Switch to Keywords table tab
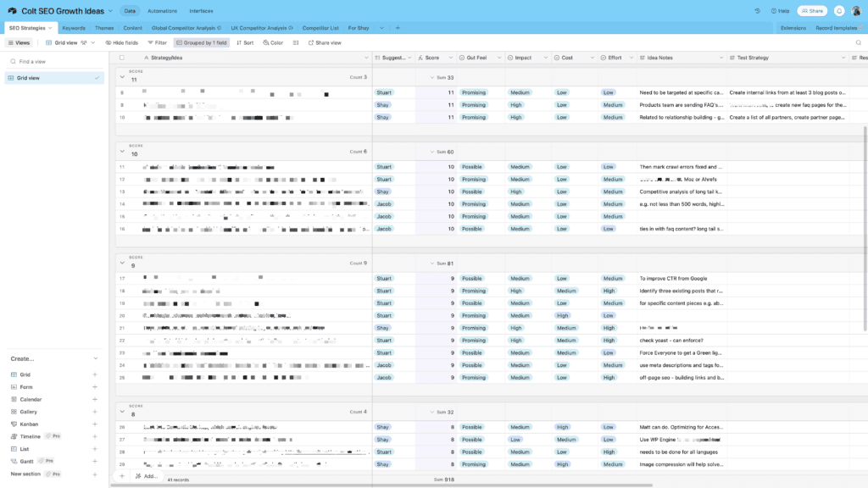Image resolution: width=868 pixels, height=488 pixels. tap(74, 28)
